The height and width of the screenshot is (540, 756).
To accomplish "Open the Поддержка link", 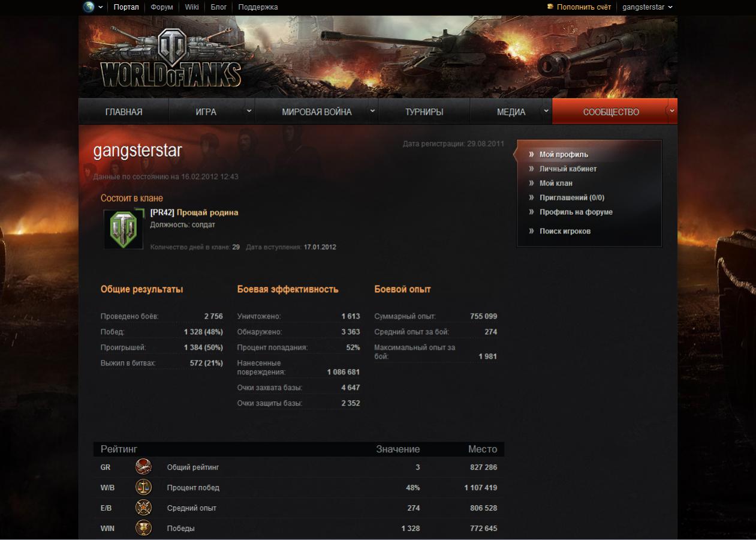I will pos(258,7).
